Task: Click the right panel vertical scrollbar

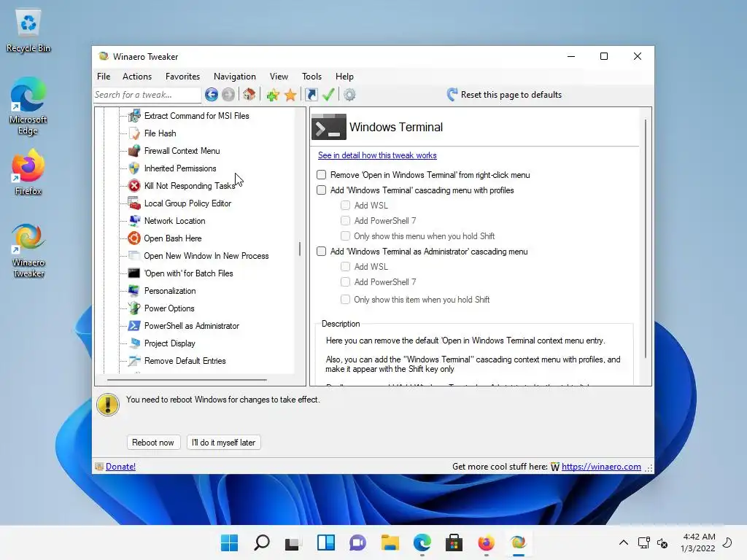Action: pyautogui.click(x=646, y=238)
